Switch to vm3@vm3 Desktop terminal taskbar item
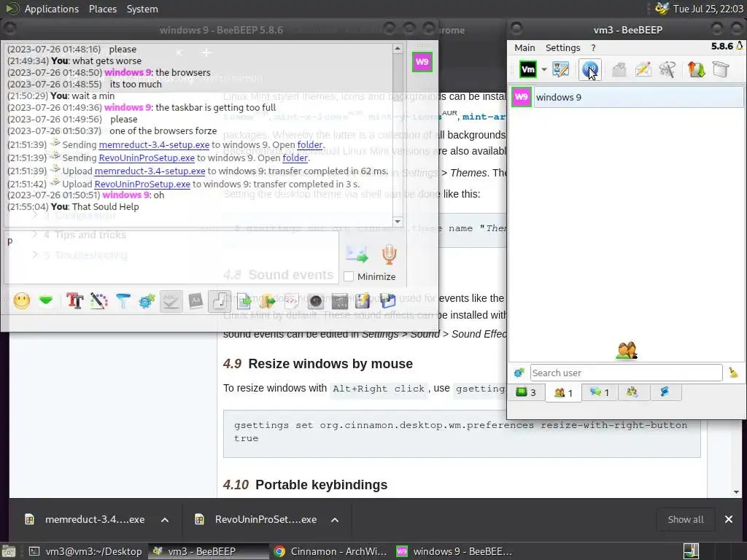Viewport: 747px width, 560px height. coord(85,551)
